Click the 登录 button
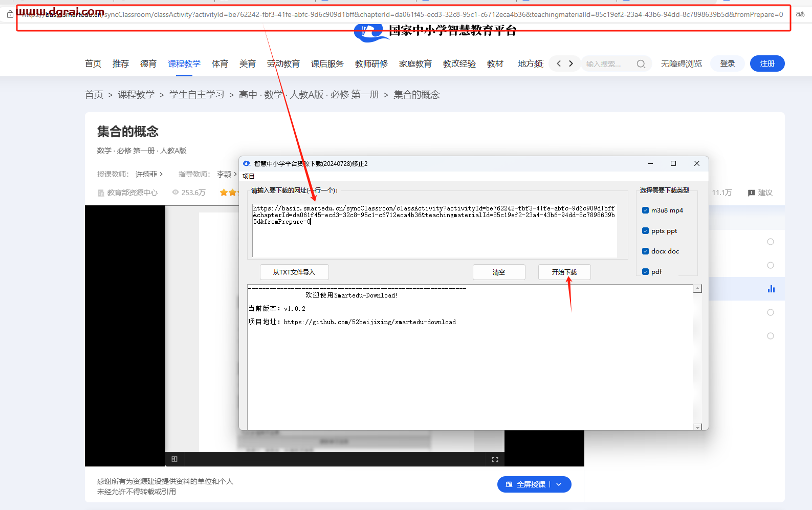Image resolution: width=812 pixels, height=510 pixels. point(728,63)
